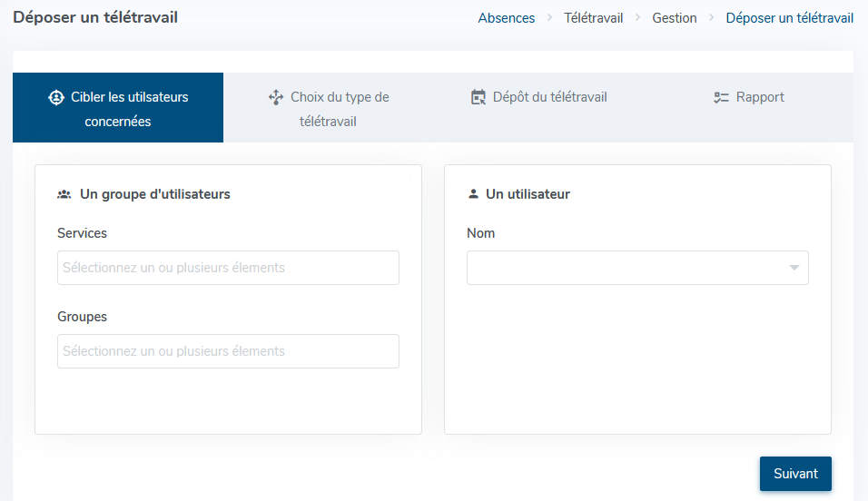Click the checklist icon next to Rapport
868x501 pixels.
click(x=722, y=97)
